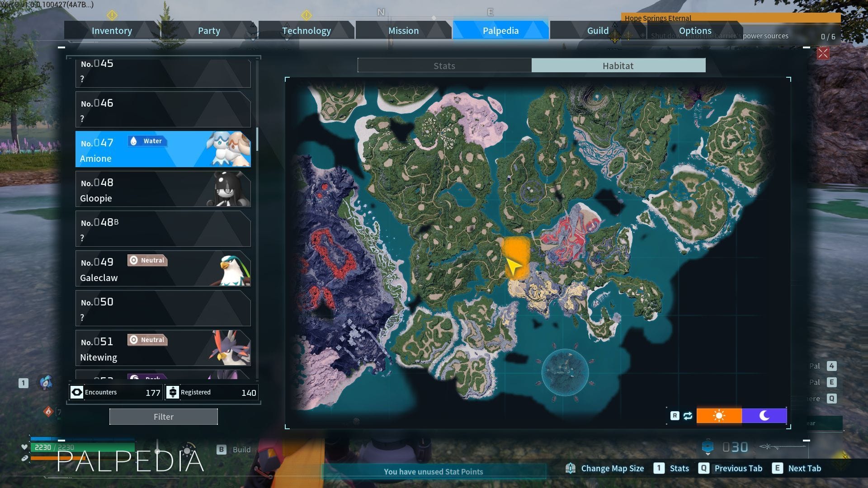The width and height of the screenshot is (868, 488).
Task: Click the Pal sphere ammo icon by 030
Action: [x=708, y=447]
